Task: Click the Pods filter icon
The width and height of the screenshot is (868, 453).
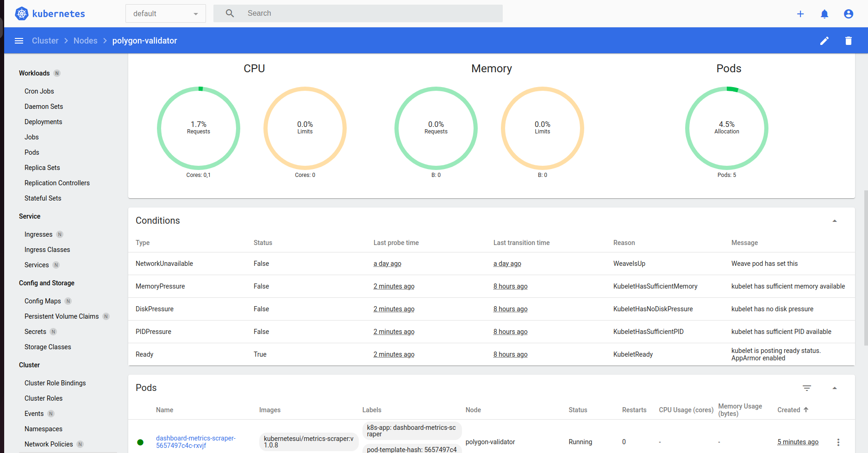Action: (x=807, y=388)
